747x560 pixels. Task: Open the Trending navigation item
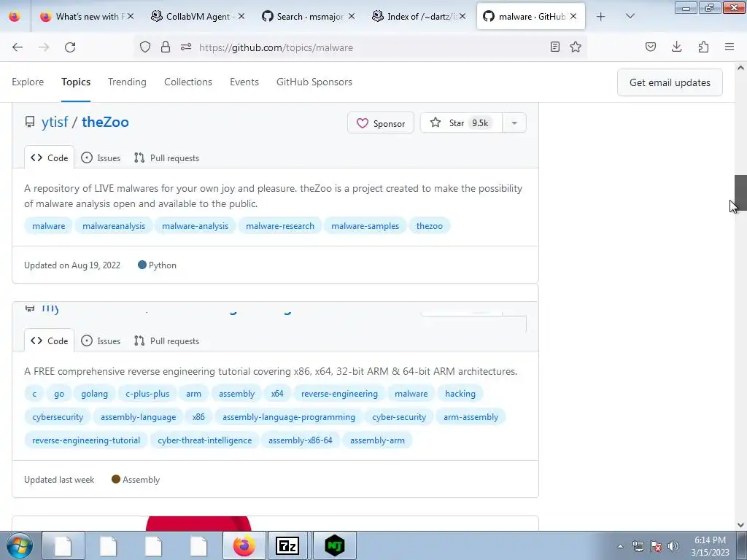(x=127, y=82)
